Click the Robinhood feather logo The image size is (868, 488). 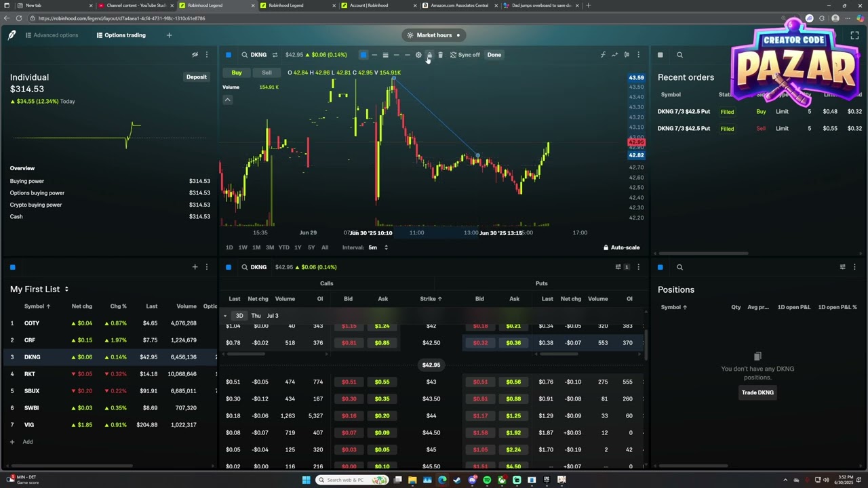12,35
